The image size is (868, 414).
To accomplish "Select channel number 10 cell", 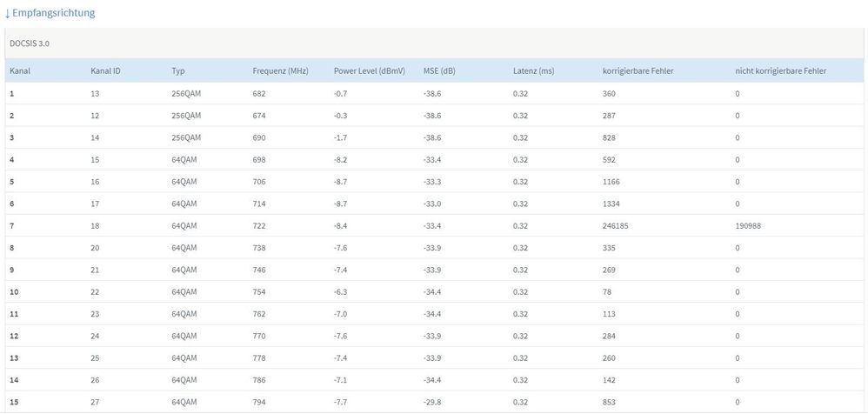I will pyautogui.click(x=15, y=292).
